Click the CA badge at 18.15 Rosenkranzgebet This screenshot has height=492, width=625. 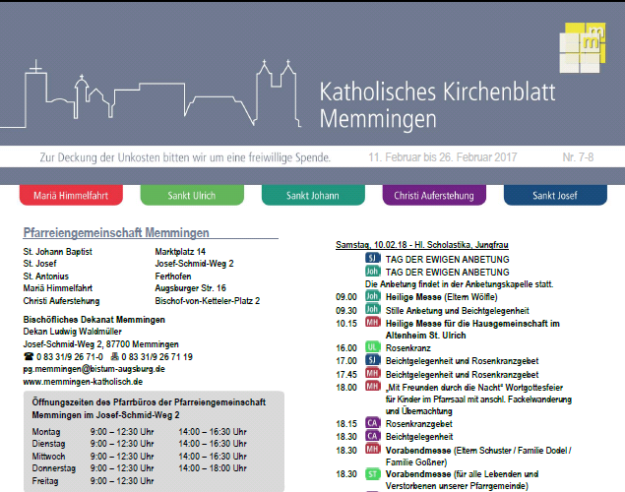coord(372,423)
